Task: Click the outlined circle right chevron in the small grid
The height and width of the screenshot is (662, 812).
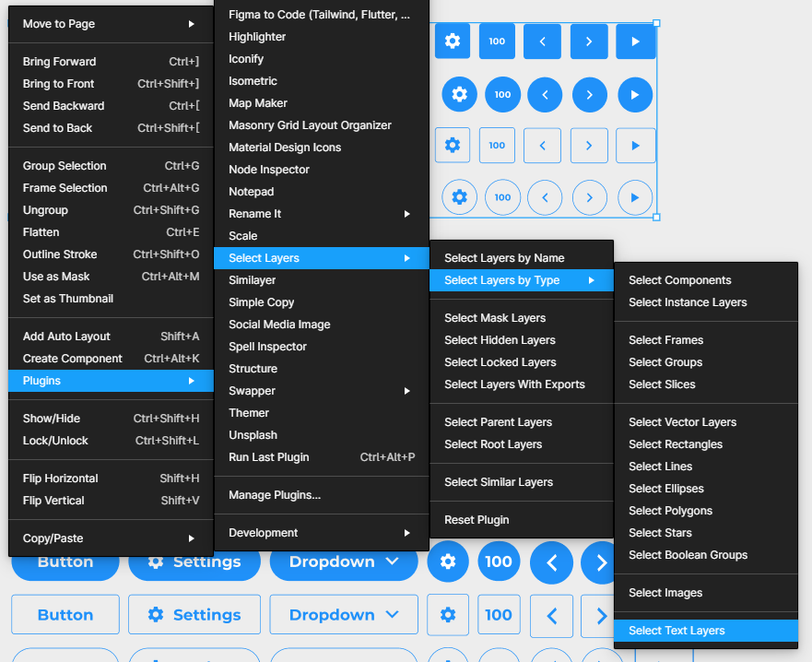Action: pos(590,197)
